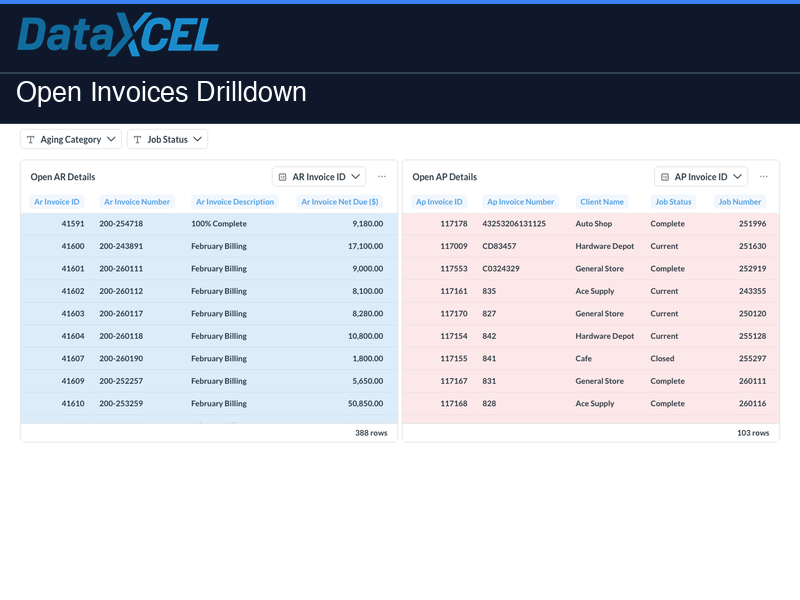Click the field icon beside AR Invoice ID
Screen dimensions: 800x600
click(284, 176)
